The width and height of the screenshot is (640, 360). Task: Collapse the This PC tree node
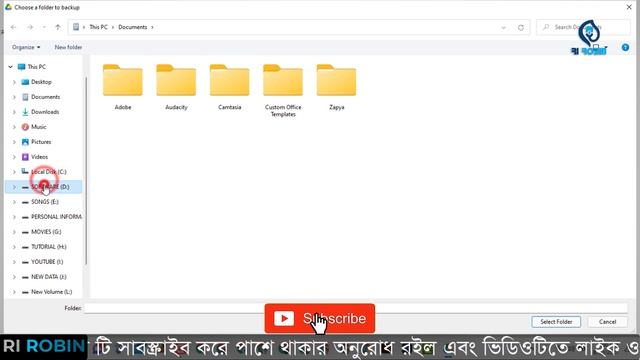click(11, 67)
